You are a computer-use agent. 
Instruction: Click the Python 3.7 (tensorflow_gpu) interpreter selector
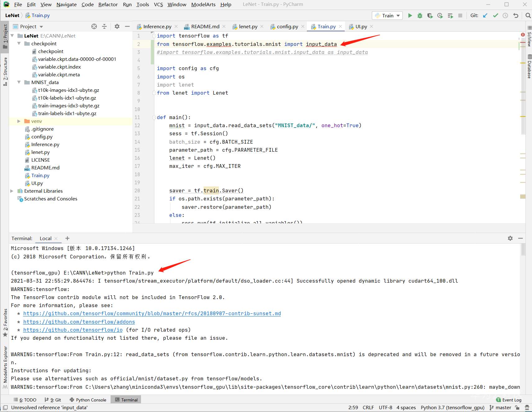(x=452, y=408)
